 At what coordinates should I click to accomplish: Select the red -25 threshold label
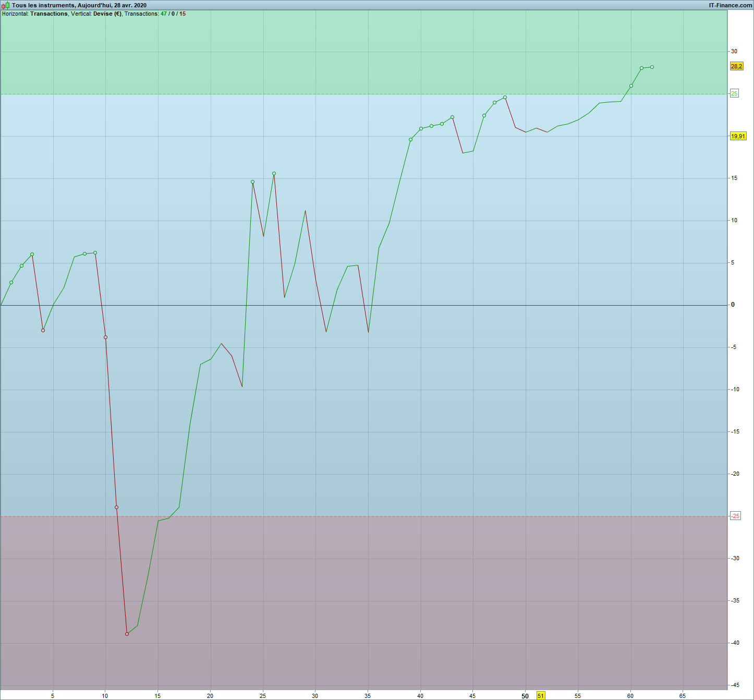[735, 516]
